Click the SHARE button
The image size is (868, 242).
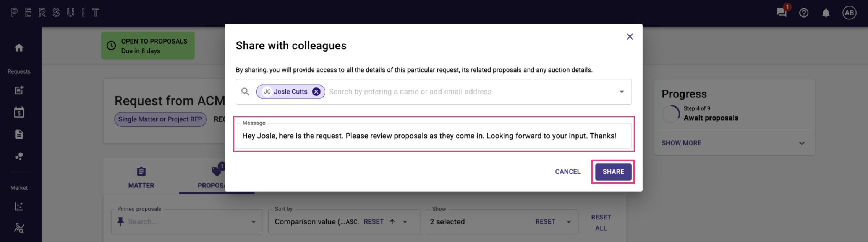point(613,172)
